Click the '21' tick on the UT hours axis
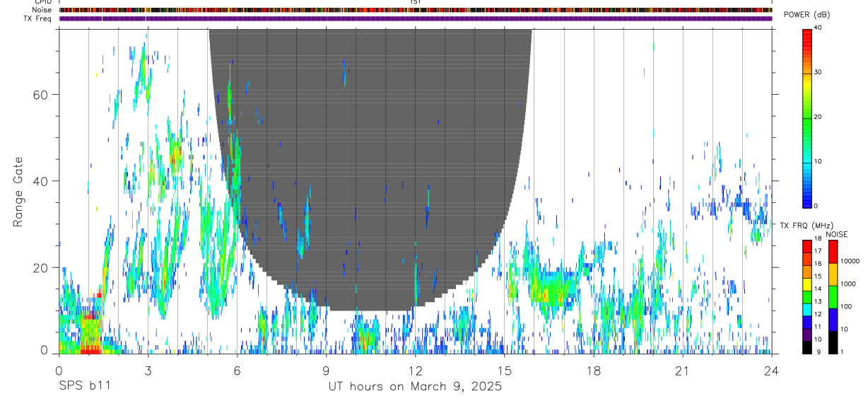 [x=682, y=371]
